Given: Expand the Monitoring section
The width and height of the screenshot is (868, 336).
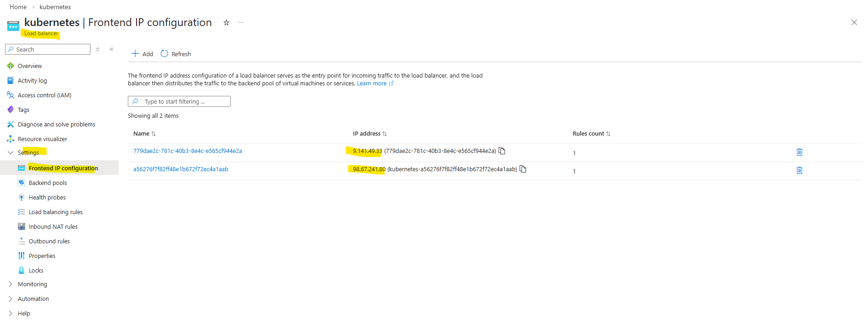Looking at the screenshot, I should (x=11, y=284).
